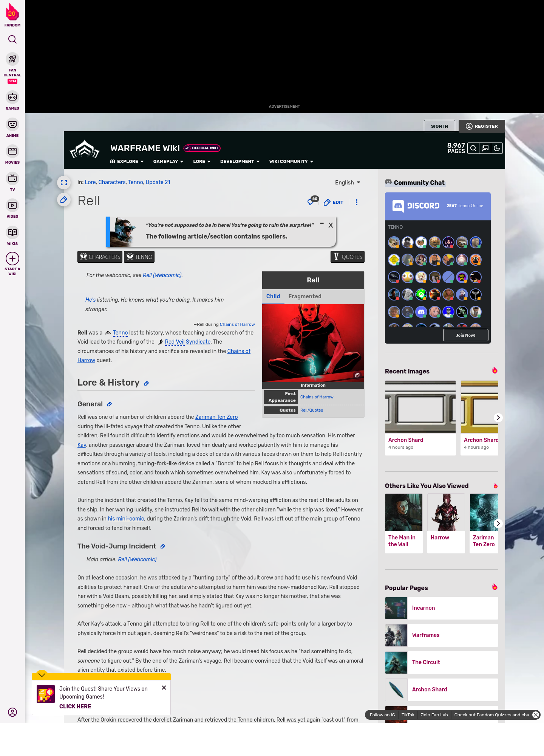Close the spoiler warning banner
The image size is (544, 756).
331,225
